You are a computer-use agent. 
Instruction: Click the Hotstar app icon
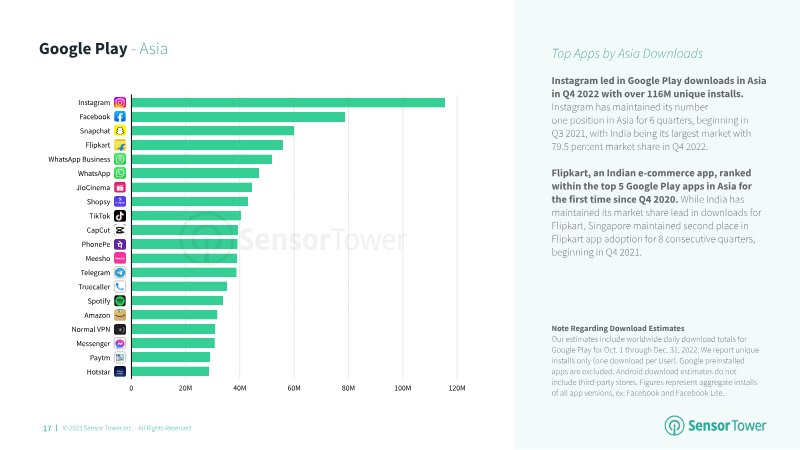tap(120, 372)
